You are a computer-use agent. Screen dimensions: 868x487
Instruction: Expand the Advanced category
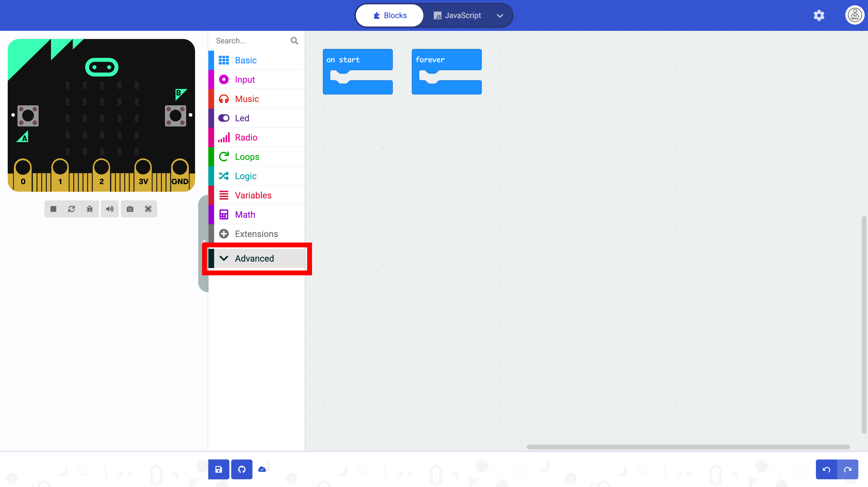coord(254,258)
